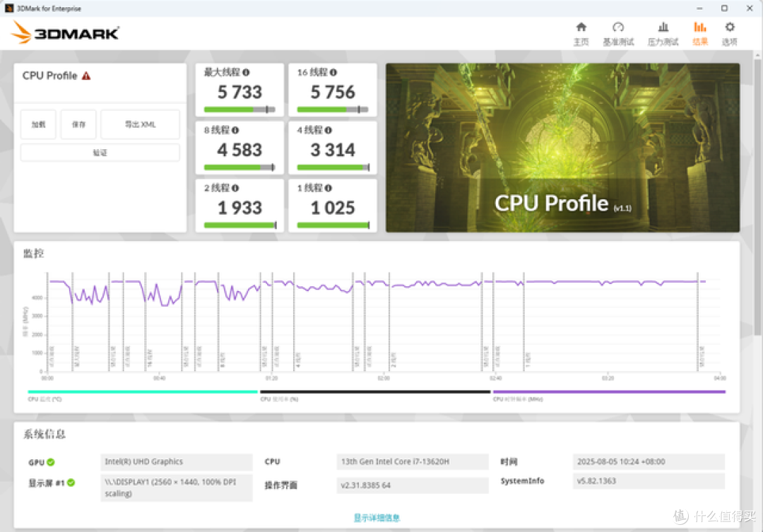The height and width of the screenshot is (532, 763).
Task: Minimize the 3DMark window
Action: (699, 8)
